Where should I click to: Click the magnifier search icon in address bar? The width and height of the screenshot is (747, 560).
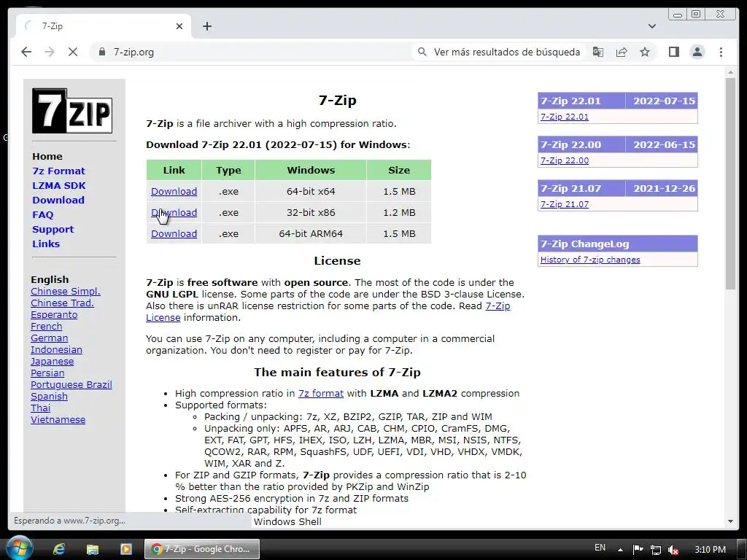(x=422, y=52)
